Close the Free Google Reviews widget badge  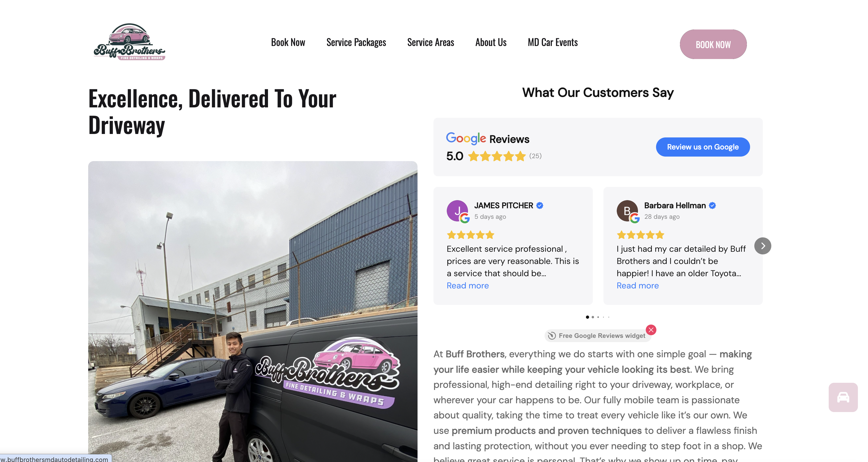pyautogui.click(x=651, y=329)
